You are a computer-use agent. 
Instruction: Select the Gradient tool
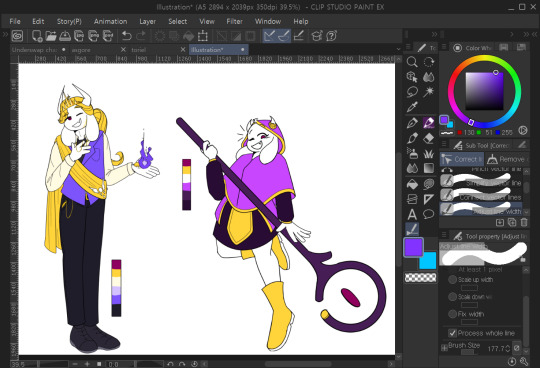point(428,168)
